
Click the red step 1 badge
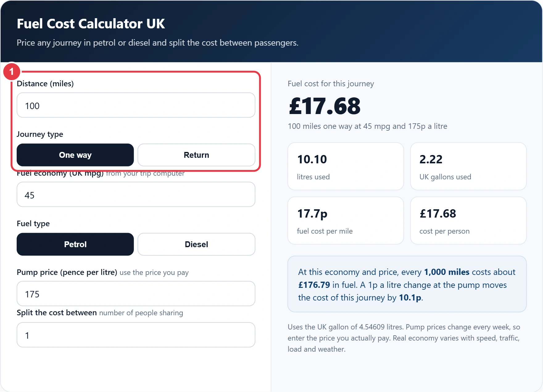click(x=12, y=72)
